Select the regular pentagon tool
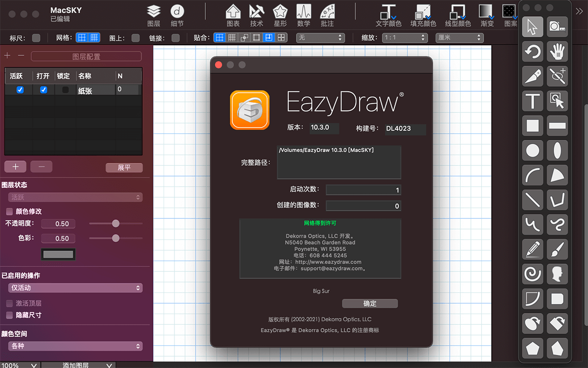 pos(533,348)
